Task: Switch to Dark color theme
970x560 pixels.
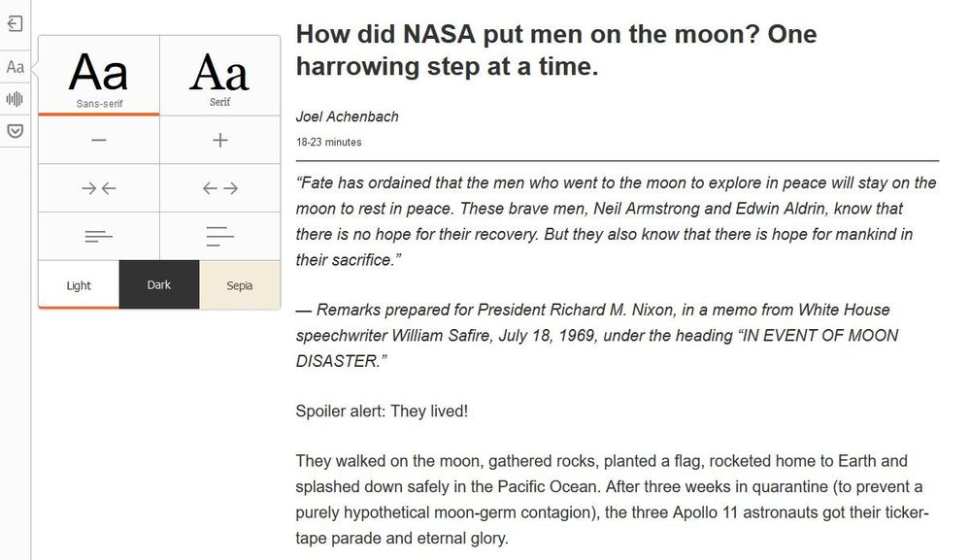Action: (x=159, y=284)
